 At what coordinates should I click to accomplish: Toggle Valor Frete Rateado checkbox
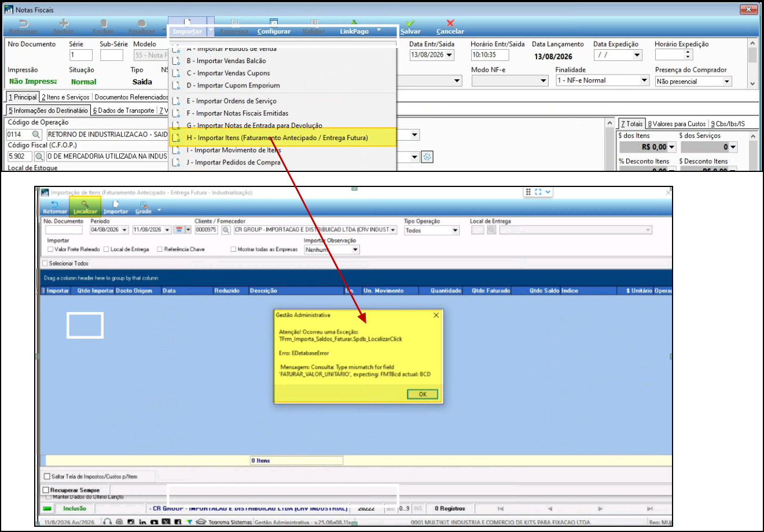coord(50,250)
